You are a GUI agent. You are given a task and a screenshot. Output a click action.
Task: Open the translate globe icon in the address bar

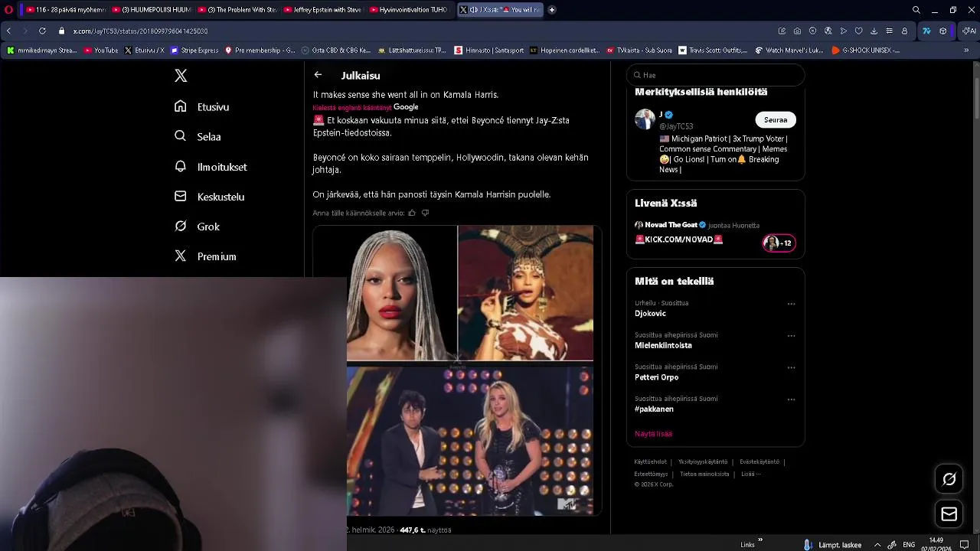[828, 31]
